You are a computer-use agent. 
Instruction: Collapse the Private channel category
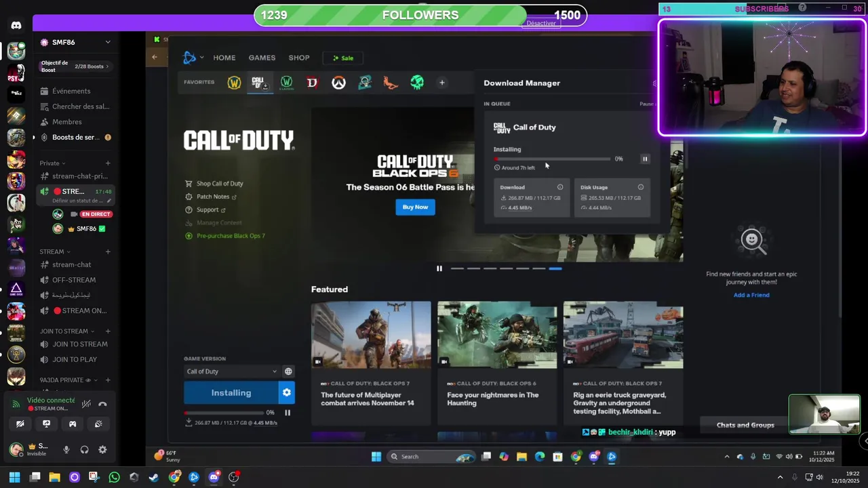(53, 163)
